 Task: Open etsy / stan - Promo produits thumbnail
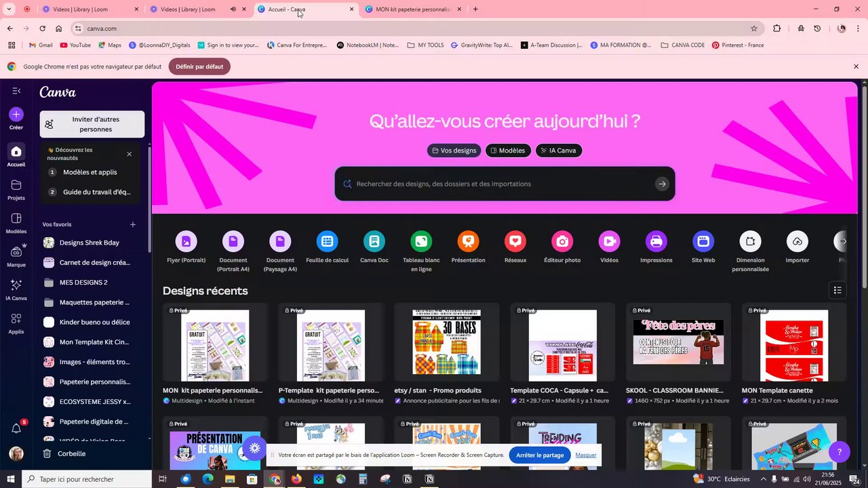(x=447, y=342)
